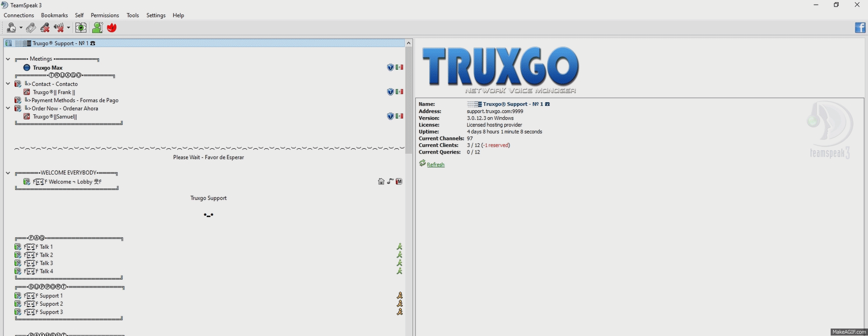Click the shield badge next to Truxgo Max
868x336 pixels.
pos(390,68)
